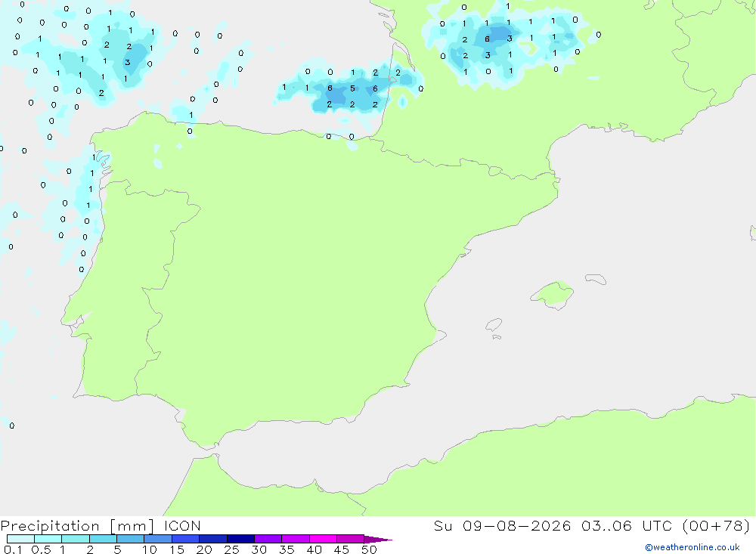
Task: Click the "20" legend scale label
Action: [x=204, y=549]
